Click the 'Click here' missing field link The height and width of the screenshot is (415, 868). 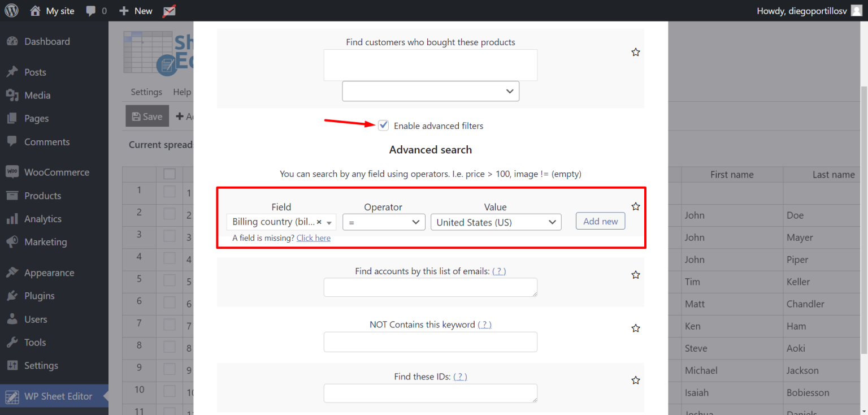pyautogui.click(x=314, y=238)
